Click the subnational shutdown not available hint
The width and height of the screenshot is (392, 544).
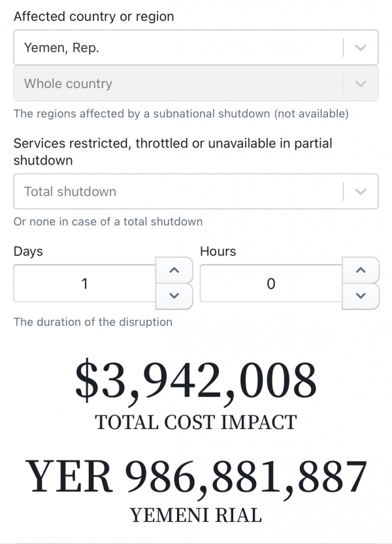pos(181,114)
